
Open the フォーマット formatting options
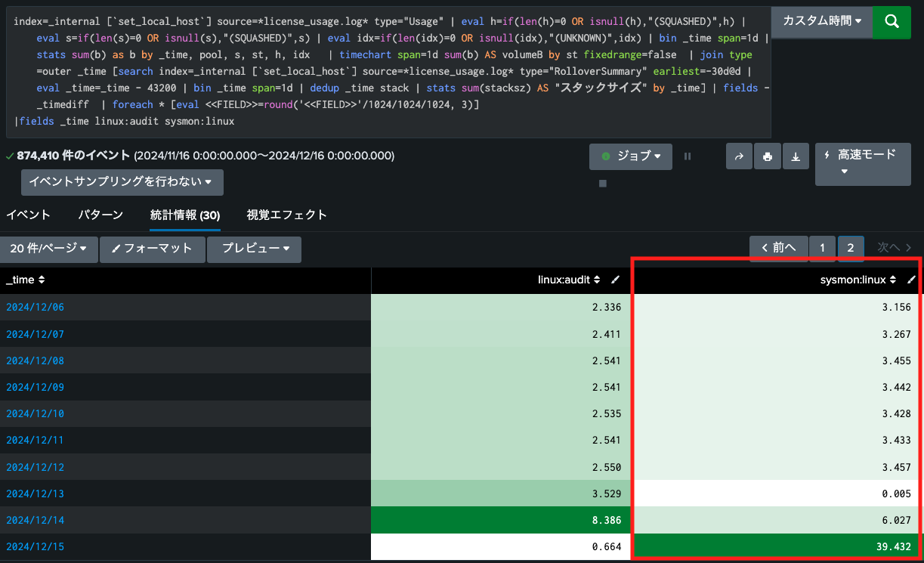tap(152, 249)
